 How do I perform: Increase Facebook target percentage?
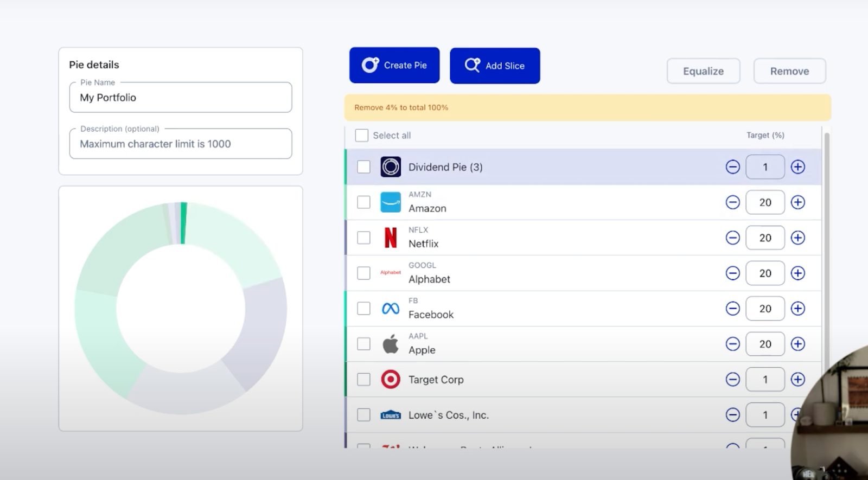point(798,309)
